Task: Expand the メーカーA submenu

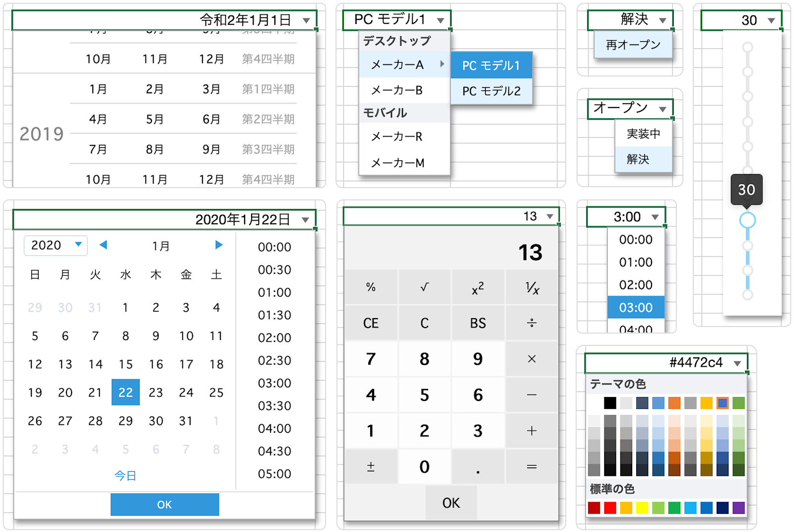Action: 404,65
